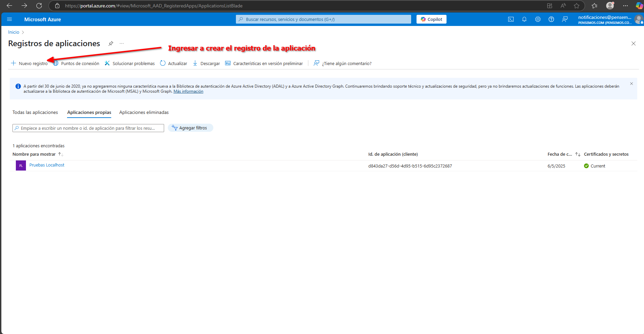Open portal settings gear icon
The image size is (644, 334).
pyautogui.click(x=538, y=20)
